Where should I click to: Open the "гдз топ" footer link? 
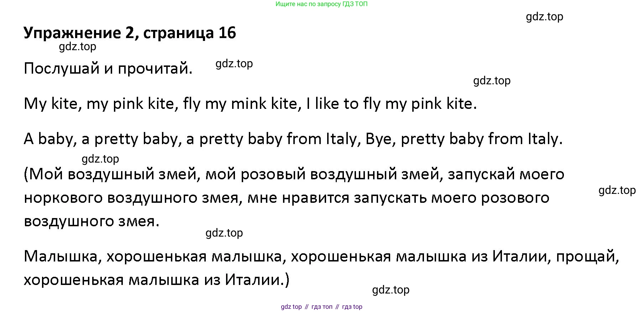[x=322, y=307]
